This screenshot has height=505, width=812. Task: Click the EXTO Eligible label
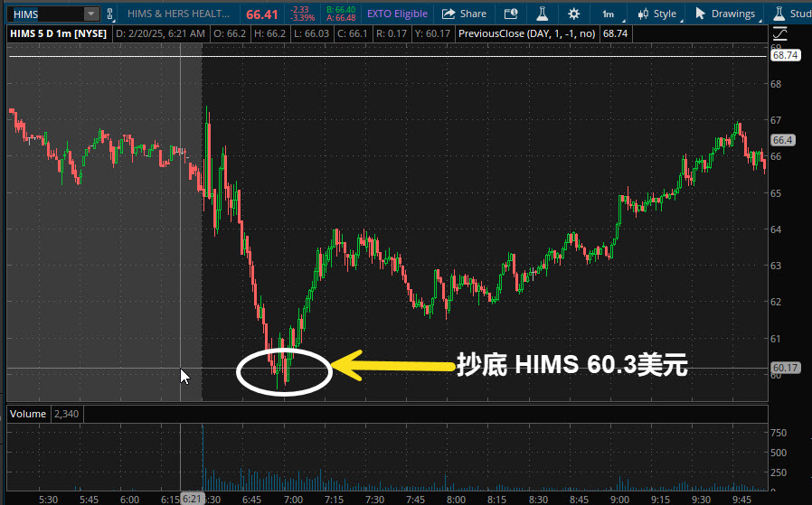point(397,14)
